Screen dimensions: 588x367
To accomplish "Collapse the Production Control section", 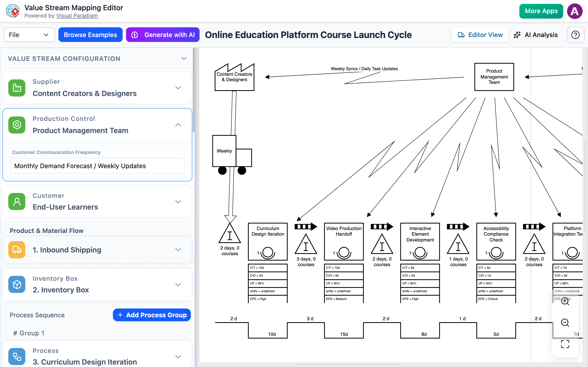I will (178, 125).
